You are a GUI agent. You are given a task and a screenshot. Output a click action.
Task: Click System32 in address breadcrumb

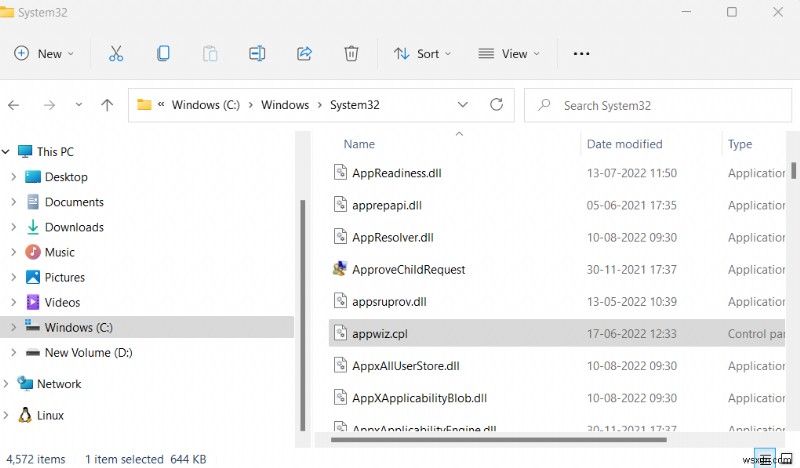pos(355,105)
